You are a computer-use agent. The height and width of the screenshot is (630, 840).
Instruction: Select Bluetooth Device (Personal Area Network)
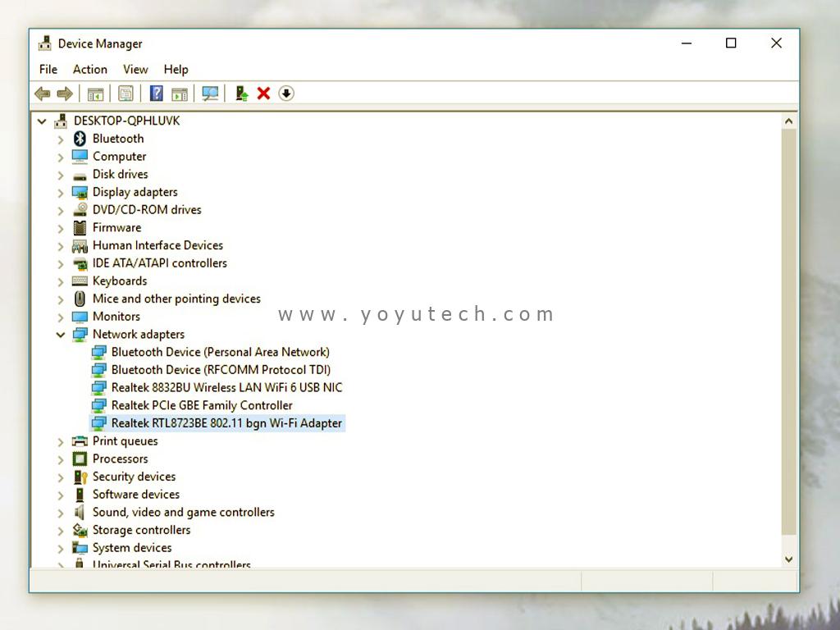[x=220, y=352]
